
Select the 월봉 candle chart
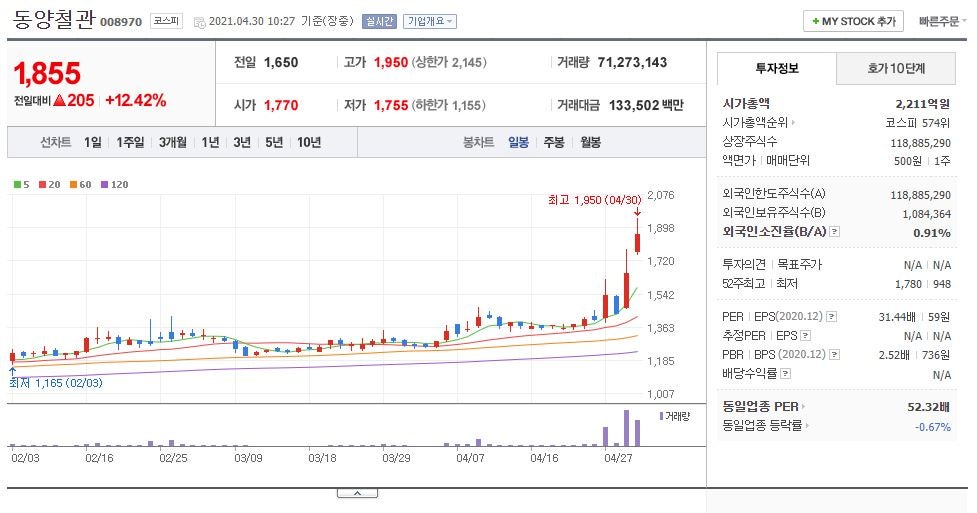[590, 142]
